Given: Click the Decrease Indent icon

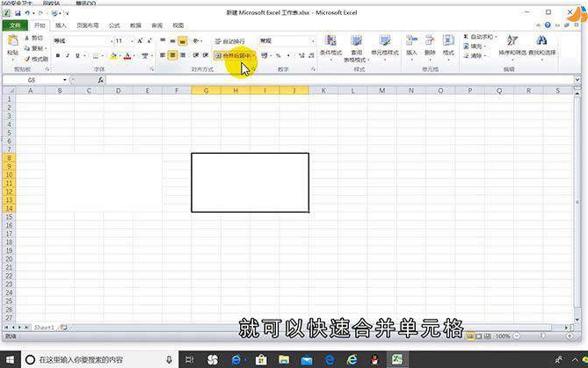Looking at the screenshot, I should 196,55.
